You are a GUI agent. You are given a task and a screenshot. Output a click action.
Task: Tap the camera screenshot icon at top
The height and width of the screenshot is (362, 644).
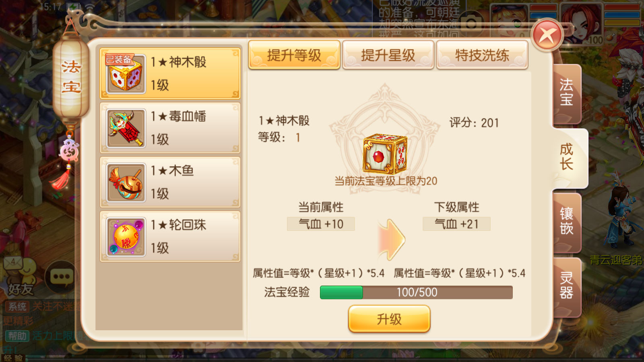(x=471, y=24)
